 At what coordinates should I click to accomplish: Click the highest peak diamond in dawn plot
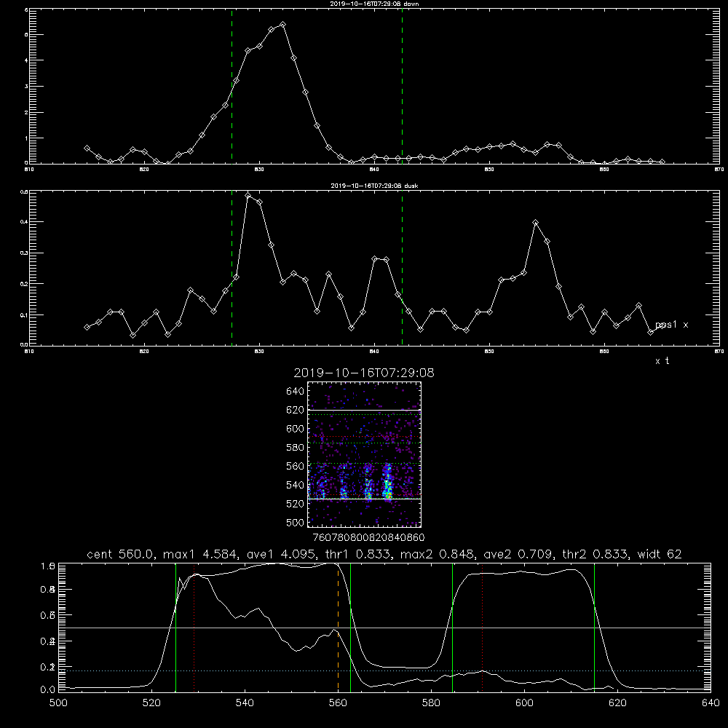coord(282,24)
